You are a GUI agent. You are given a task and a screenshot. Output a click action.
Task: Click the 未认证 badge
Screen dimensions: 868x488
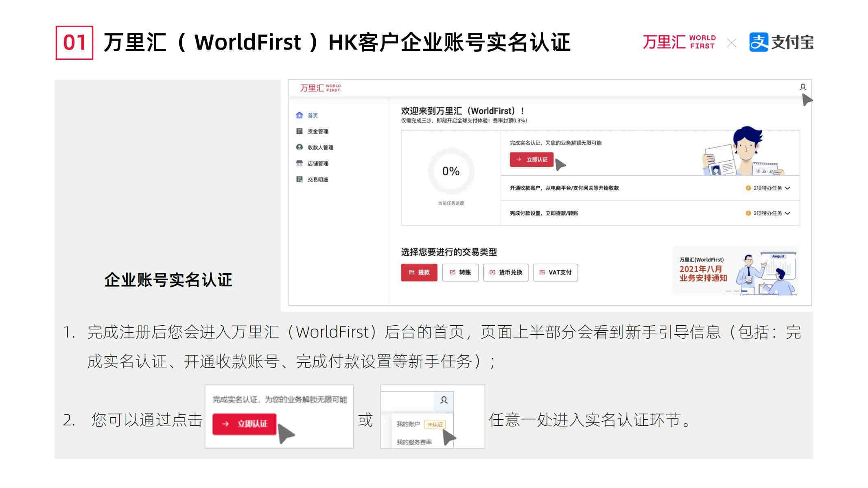(435, 425)
